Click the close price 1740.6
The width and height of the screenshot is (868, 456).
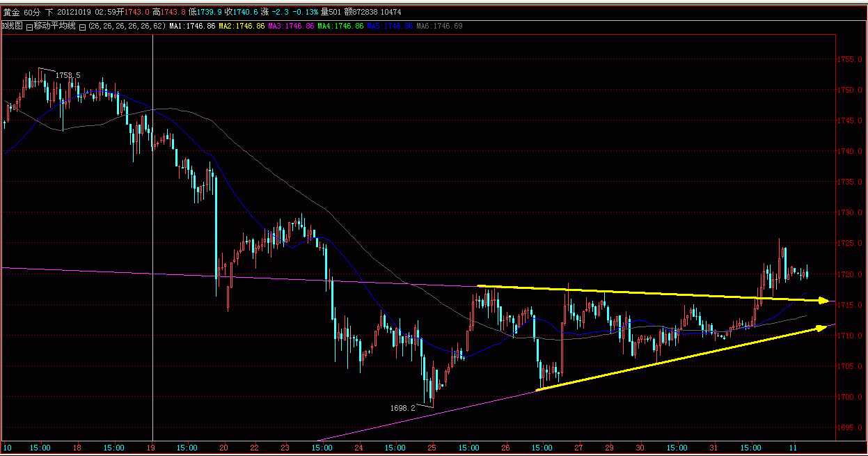coord(245,12)
